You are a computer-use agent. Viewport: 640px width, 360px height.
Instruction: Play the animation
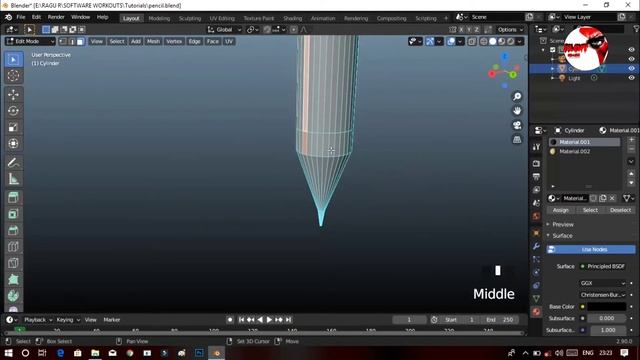pos(269,320)
